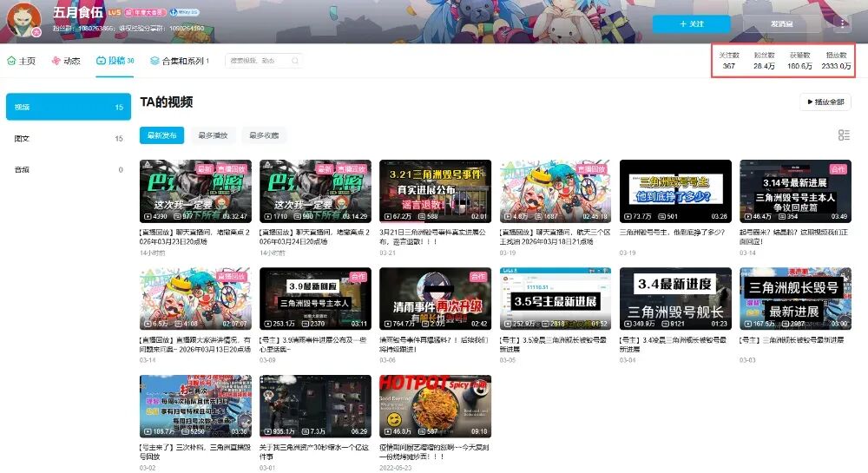Open the 图文 category in sidebar
The width and height of the screenshot is (868, 473).
click(x=68, y=138)
